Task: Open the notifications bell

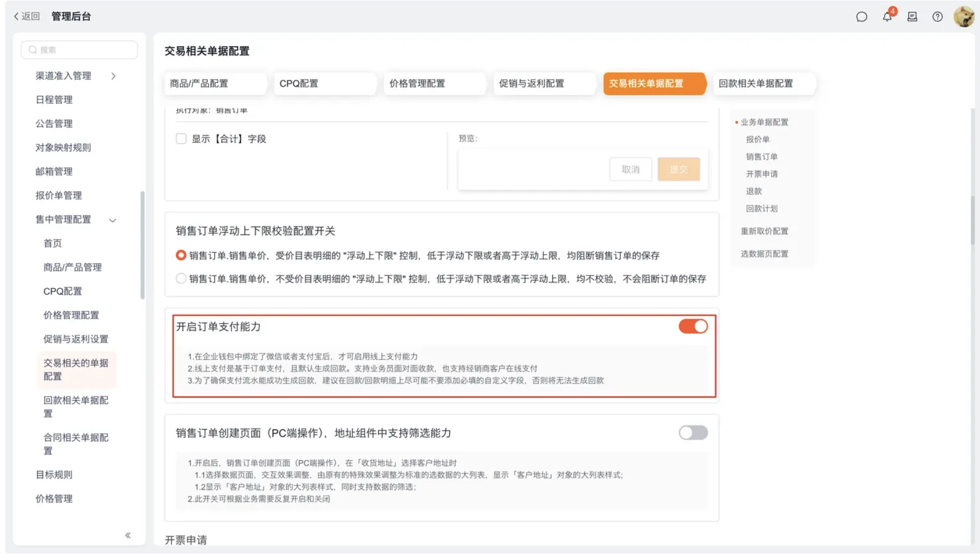Action: coord(887,16)
